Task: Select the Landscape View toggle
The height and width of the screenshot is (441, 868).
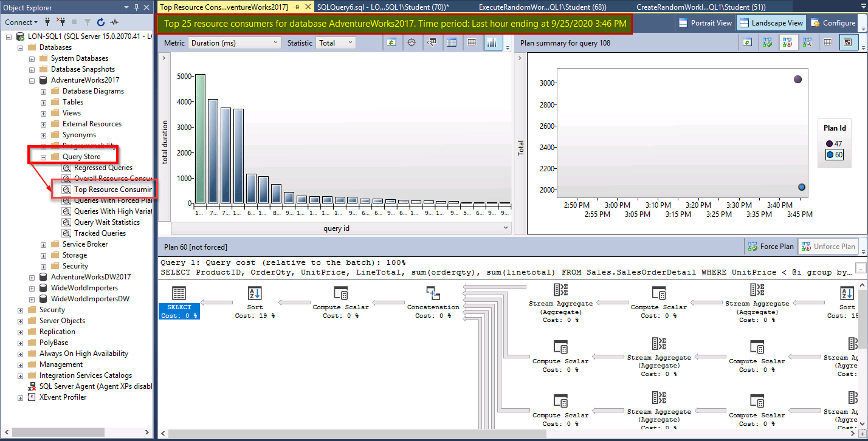Action: pyautogui.click(x=770, y=22)
